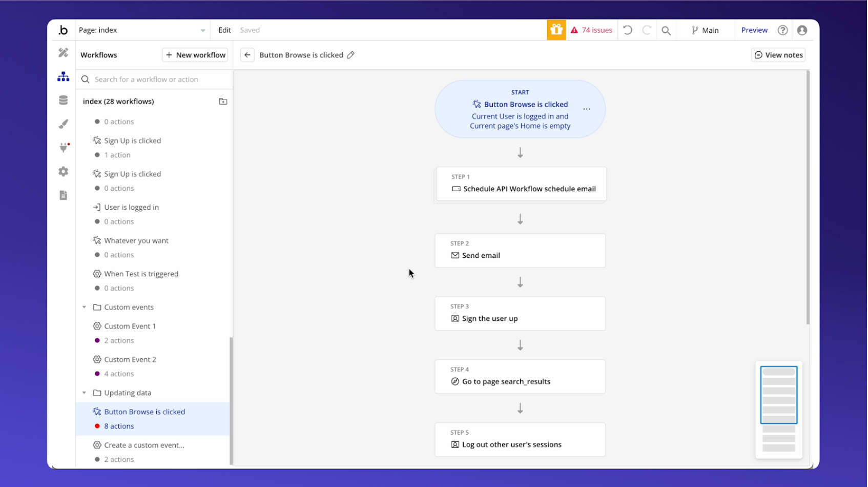Open the announcements gift icon
868x487 pixels.
[x=556, y=30]
